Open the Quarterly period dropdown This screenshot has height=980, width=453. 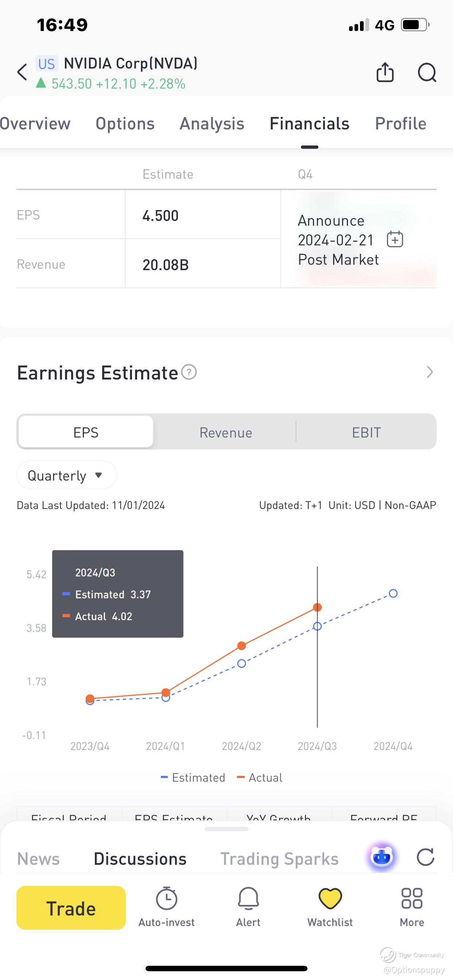click(66, 475)
